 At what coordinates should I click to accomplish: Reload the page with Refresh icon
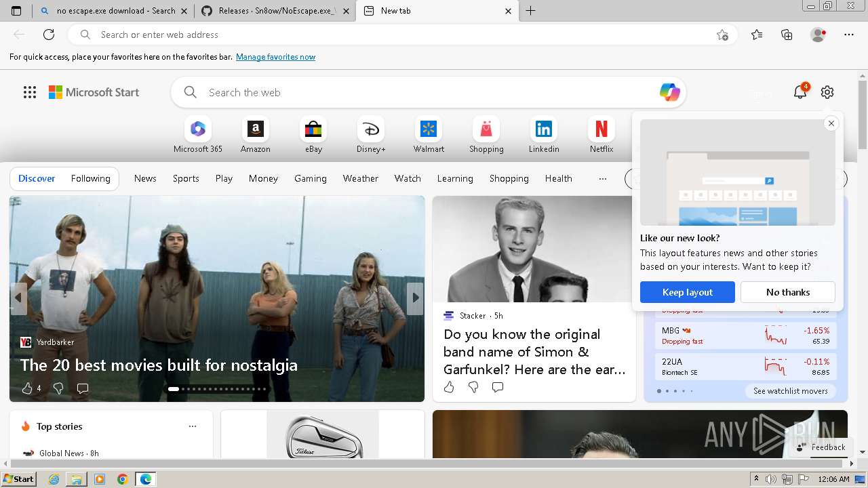[49, 35]
